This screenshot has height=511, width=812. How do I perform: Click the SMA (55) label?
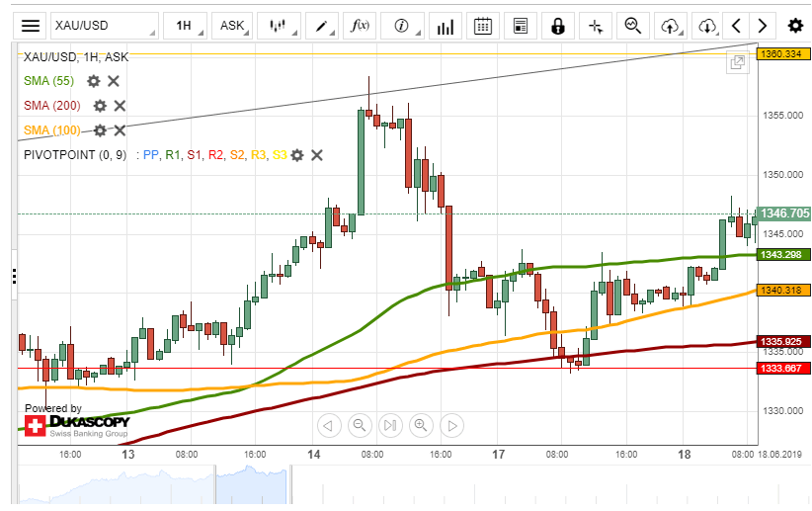48,81
